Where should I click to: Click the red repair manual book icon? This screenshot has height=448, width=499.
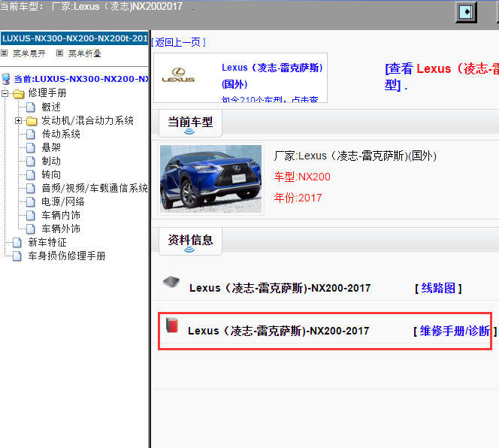[x=172, y=326]
